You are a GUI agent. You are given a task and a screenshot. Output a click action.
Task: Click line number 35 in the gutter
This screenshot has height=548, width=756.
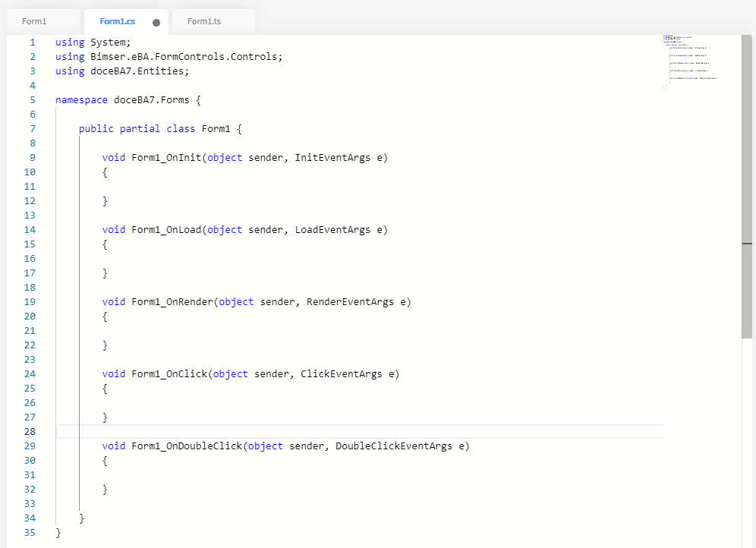(x=30, y=532)
